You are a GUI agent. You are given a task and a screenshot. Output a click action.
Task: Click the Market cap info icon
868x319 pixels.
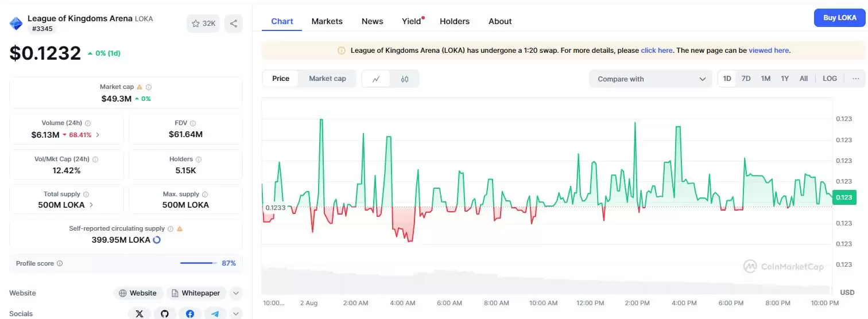click(149, 87)
